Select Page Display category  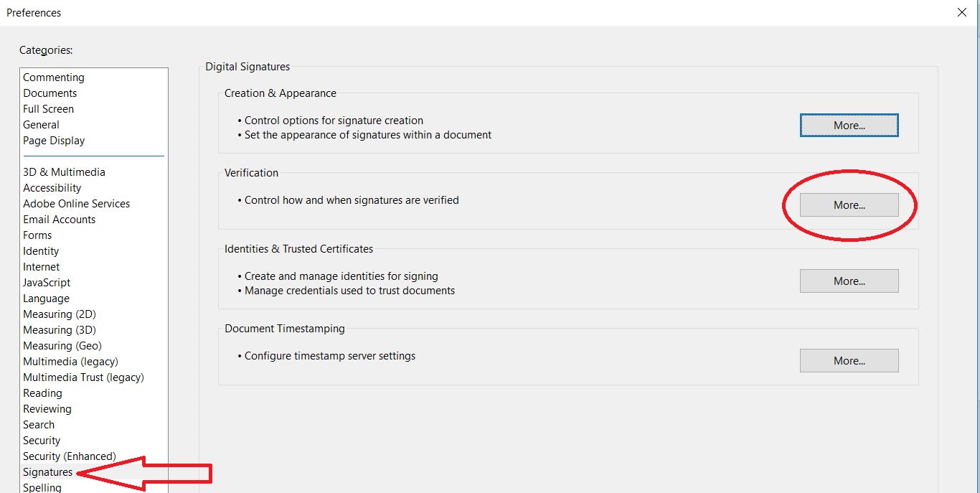[x=54, y=141]
